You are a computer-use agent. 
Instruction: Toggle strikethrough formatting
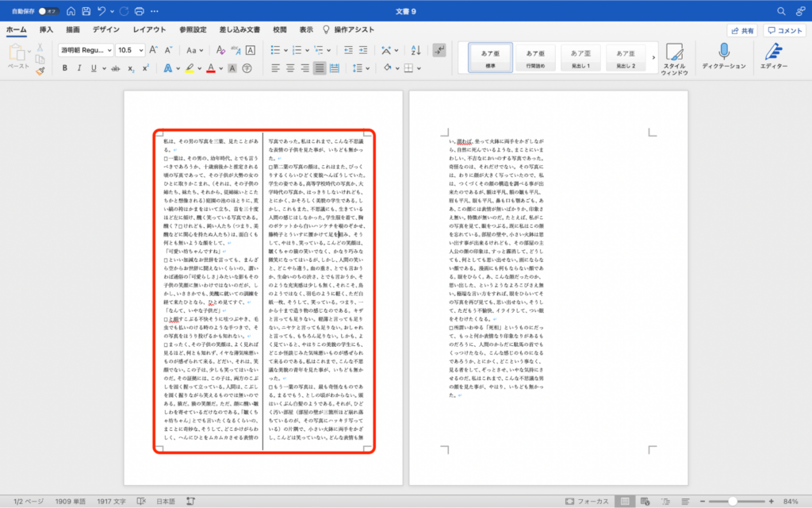click(116, 68)
